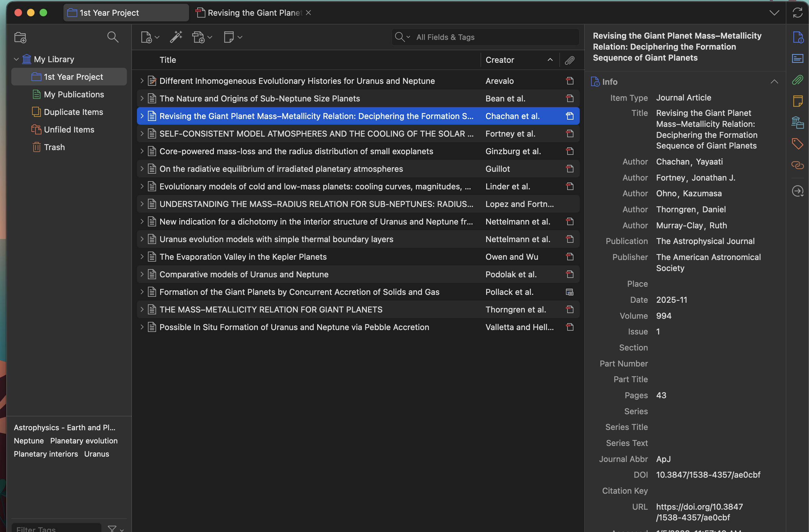Open the Attachments paperclip pane icon
Image resolution: width=809 pixels, height=532 pixels.
pos(797,80)
